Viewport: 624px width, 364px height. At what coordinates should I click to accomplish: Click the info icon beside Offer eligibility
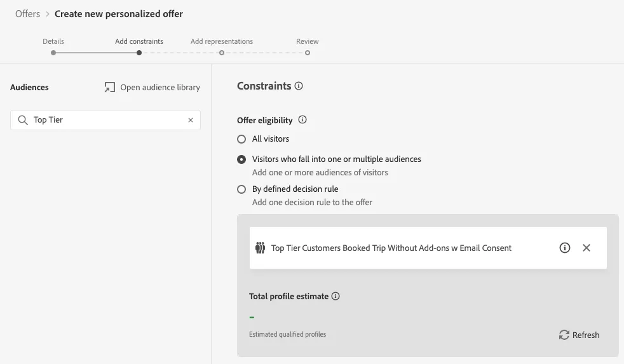click(x=302, y=119)
